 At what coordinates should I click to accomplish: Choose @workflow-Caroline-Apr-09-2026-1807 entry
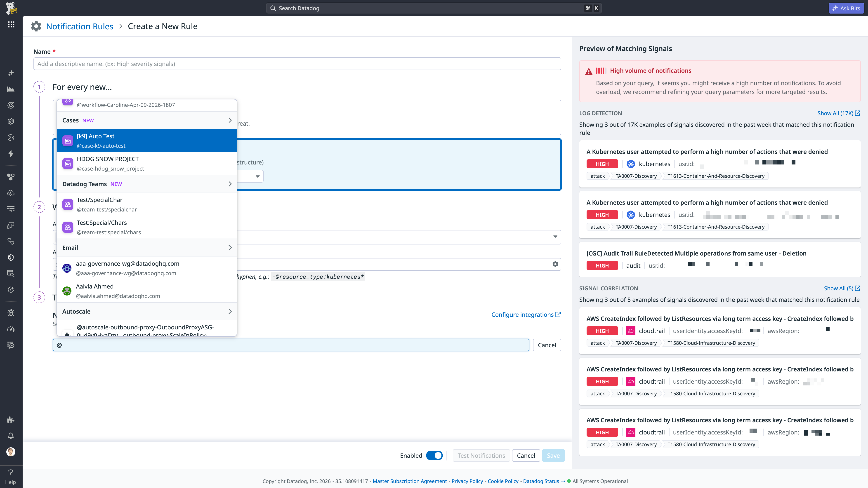point(147,105)
